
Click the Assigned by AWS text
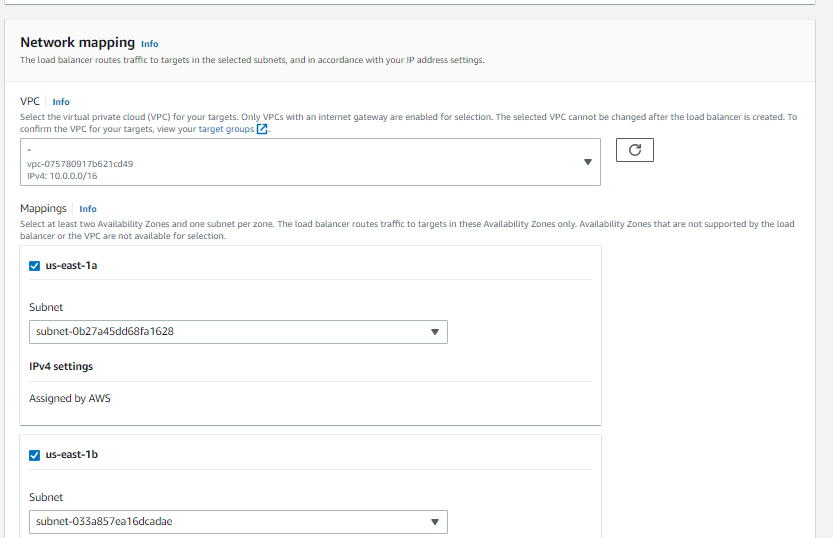coord(70,398)
